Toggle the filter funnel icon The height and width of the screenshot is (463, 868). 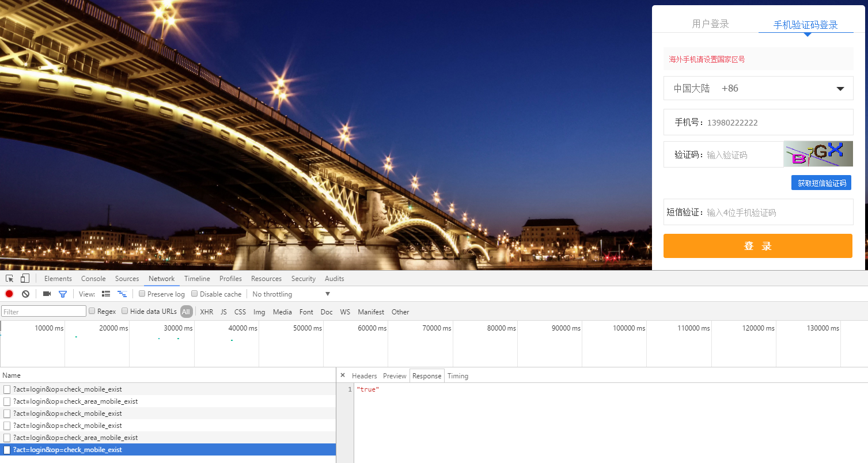pyautogui.click(x=63, y=294)
